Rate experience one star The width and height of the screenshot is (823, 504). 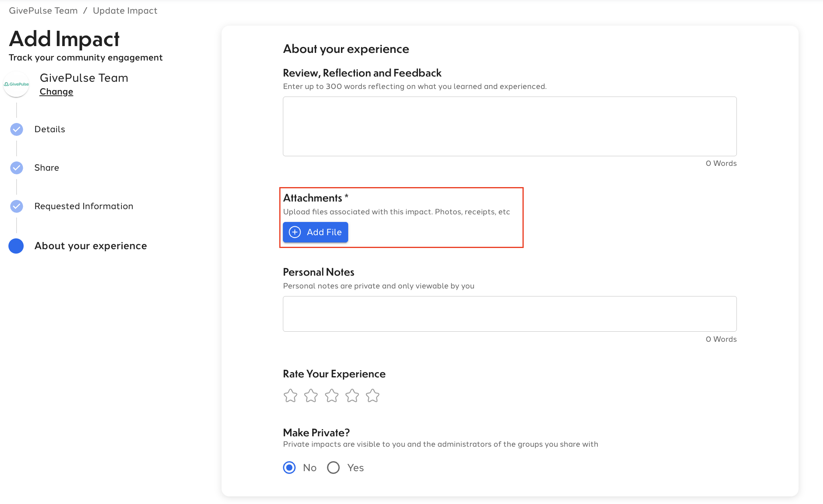(x=290, y=395)
